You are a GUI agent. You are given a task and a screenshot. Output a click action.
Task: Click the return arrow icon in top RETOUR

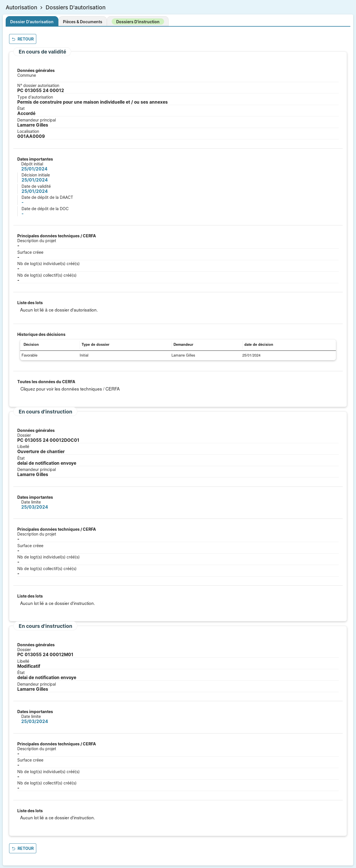tap(14, 39)
